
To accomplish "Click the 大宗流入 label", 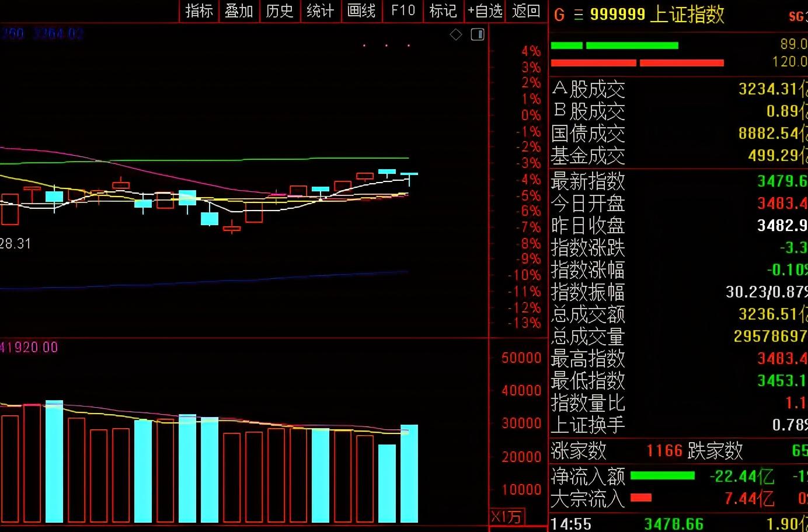I will click(588, 499).
